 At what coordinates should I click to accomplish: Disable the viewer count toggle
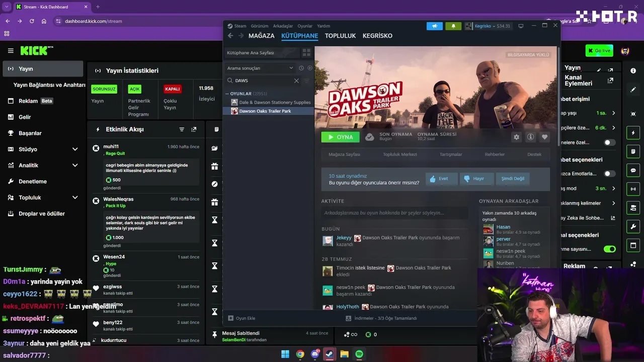(x=609, y=249)
